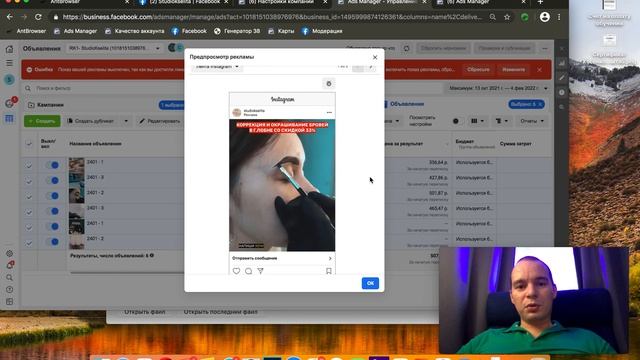Click the account avatar in left sidebar

[9, 80]
